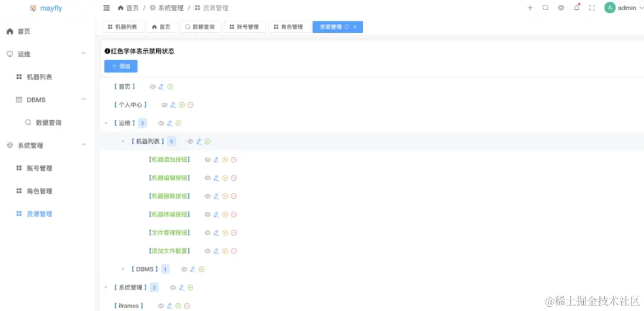View details eye icon for 个人中心 row
The height and width of the screenshot is (311, 644).
click(x=165, y=105)
